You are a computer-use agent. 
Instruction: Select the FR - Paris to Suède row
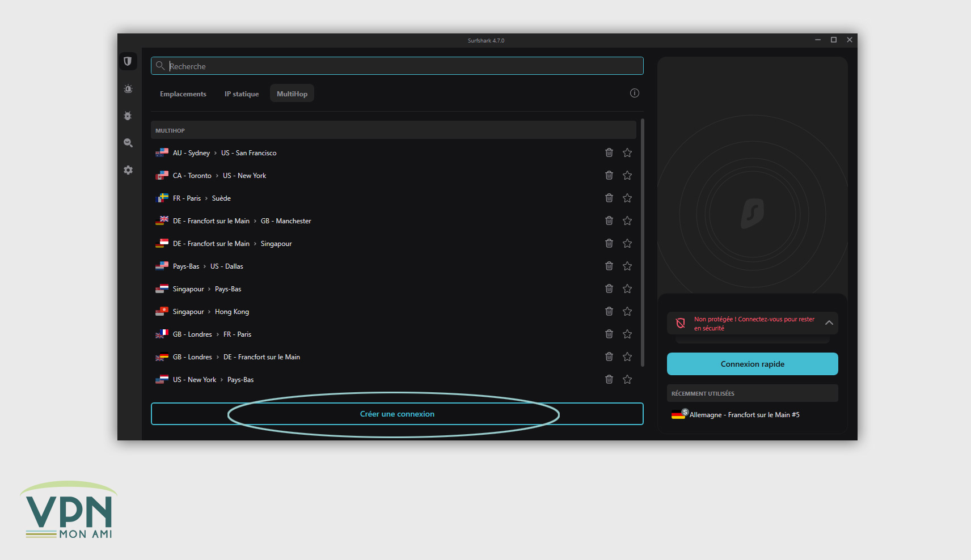tap(394, 198)
